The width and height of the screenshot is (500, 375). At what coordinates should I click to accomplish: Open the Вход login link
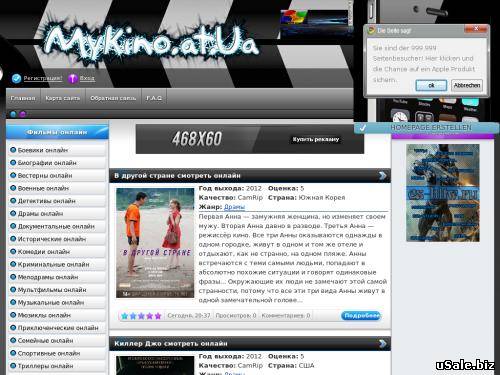click(x=87, y=78)
